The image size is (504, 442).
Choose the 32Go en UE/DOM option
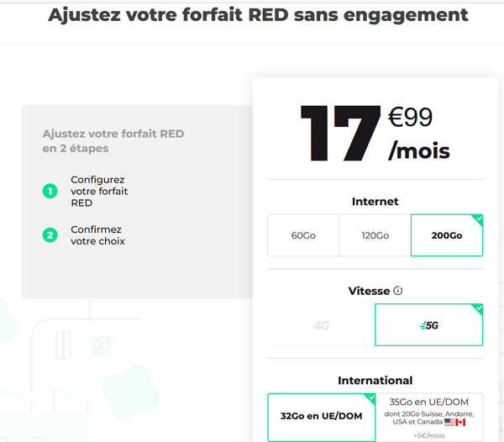click(x=322, y=416)
